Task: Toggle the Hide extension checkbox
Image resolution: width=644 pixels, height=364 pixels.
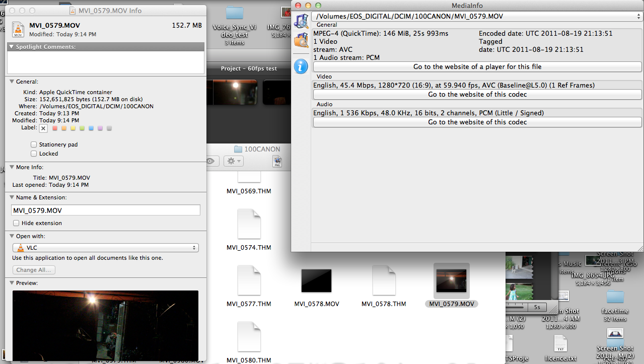Action: (17, 223)
